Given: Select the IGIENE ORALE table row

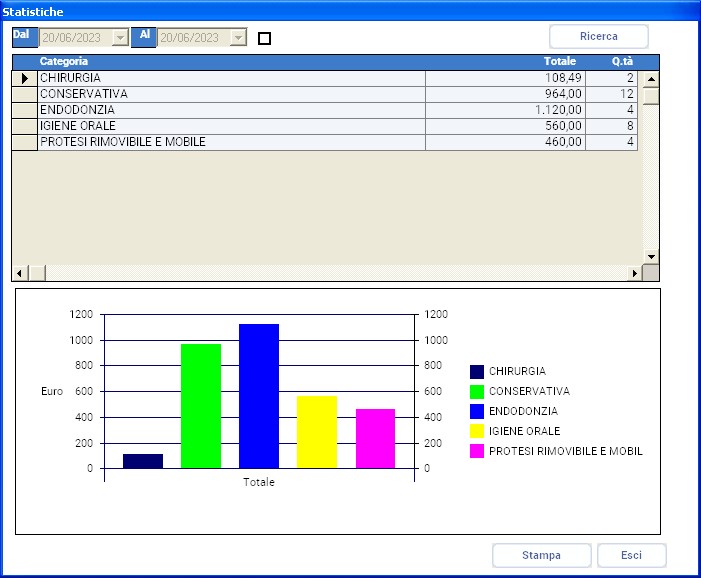Looking at the screenshot, I should [x=230, y=126].
